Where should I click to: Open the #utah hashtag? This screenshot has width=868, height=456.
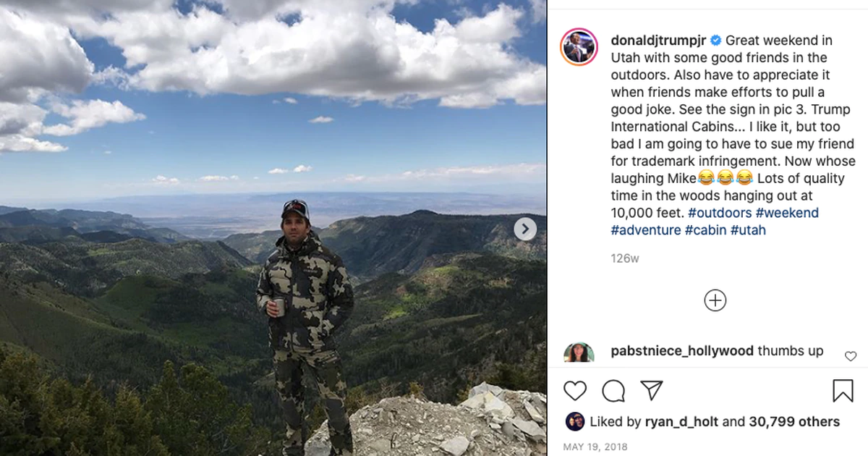point(748,230)
